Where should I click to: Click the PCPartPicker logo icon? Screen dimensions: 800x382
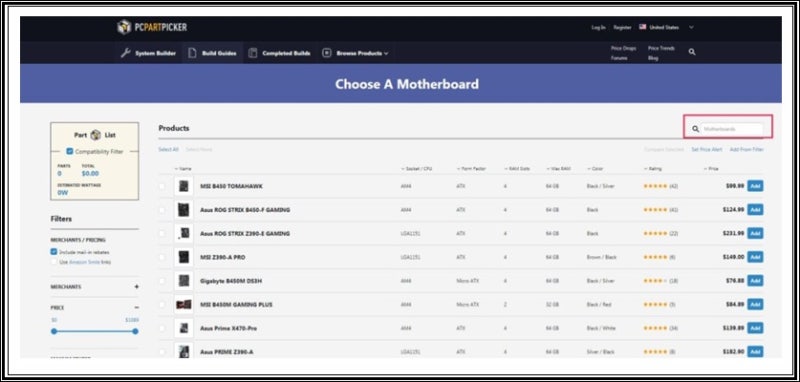pos(124,27)
